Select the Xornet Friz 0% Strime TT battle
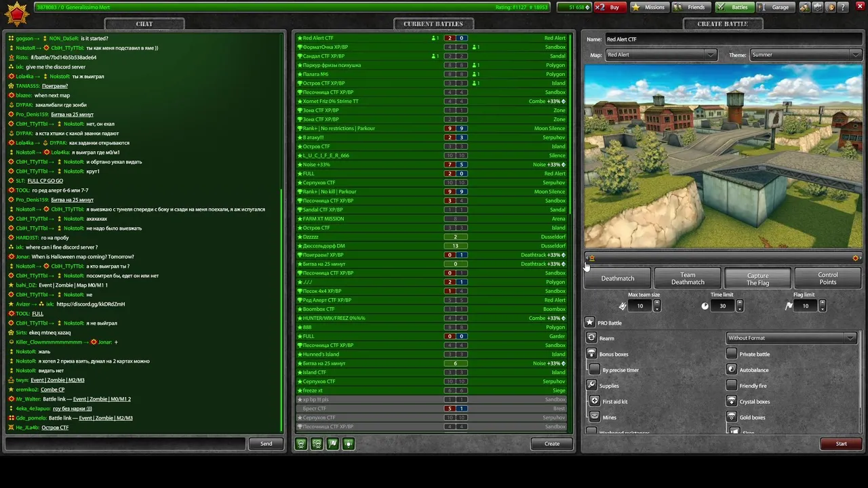Screen dimensions: 868x488 coord(431,101)
